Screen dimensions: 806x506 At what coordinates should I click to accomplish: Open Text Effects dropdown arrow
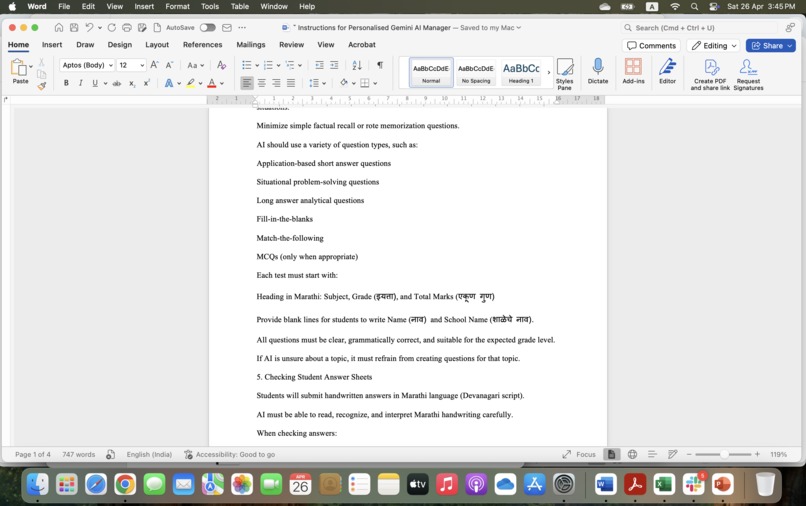[179, 83]
